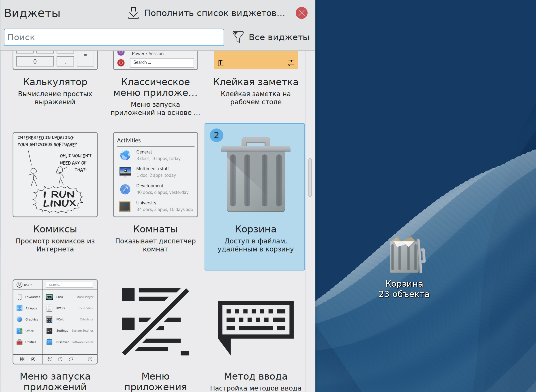Click 'Доступ в файлам, удалённым в корзину' description
The image size is (536, 392).
[x=256, y=245]
